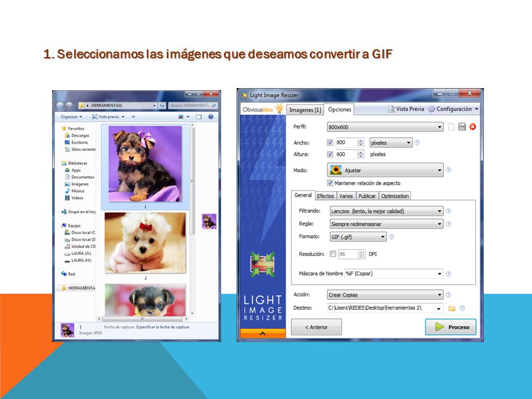Select Escritorio in the Favoritos list

(x=79, y=142)
